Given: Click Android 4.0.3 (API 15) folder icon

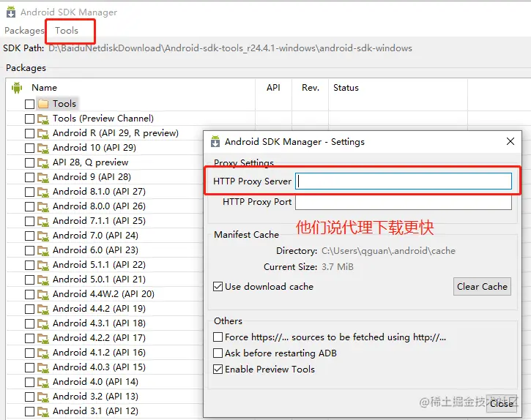Looking at the screenshot, I should coord(43,367).
